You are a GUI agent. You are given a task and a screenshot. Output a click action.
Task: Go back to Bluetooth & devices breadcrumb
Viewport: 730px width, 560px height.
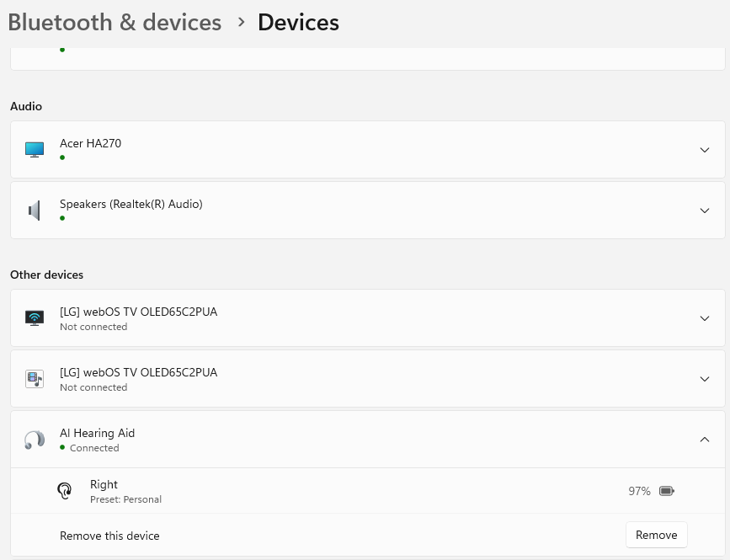coord(115,23)
